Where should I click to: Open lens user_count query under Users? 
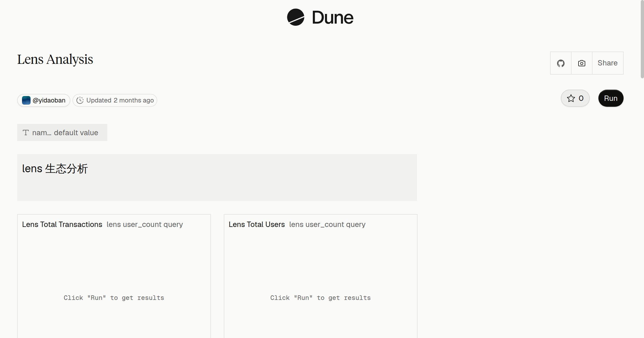327,224
